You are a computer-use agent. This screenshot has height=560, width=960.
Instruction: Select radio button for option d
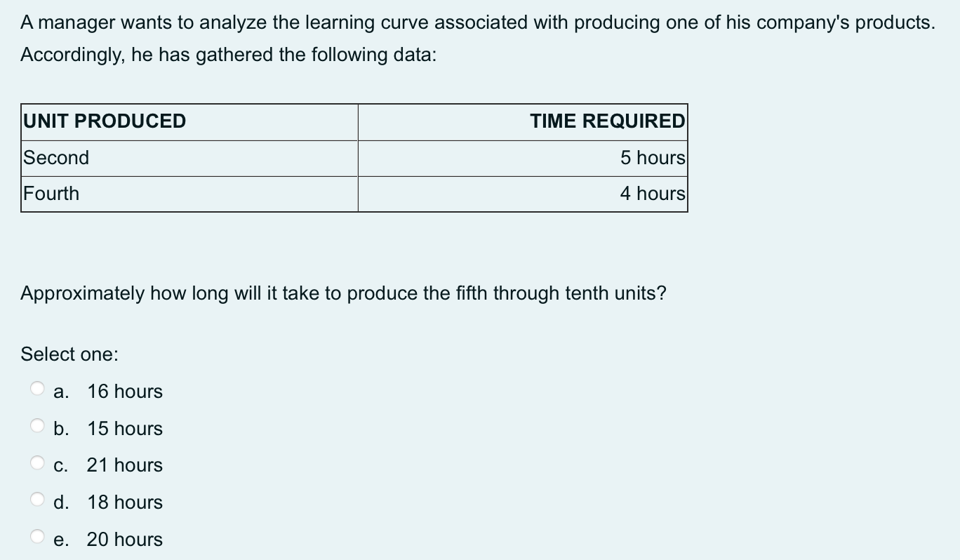[36, 498]
